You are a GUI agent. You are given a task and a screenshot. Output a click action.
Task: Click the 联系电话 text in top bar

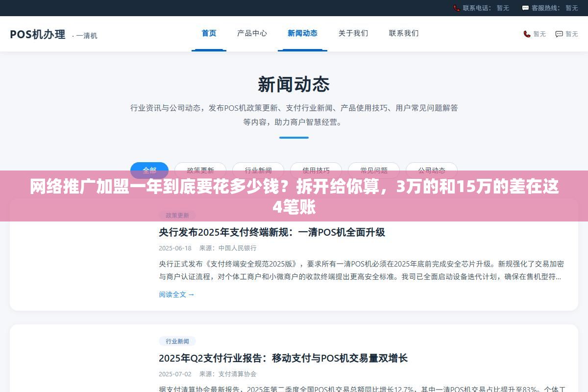pyautogui.click(x=477, y=8)
